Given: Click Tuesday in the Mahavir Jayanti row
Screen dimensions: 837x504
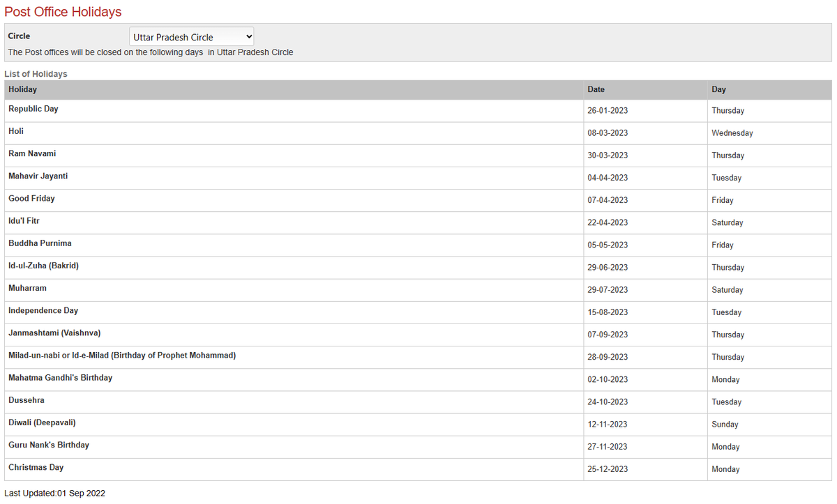Looking at the screenshot, I should click(727, 178).
